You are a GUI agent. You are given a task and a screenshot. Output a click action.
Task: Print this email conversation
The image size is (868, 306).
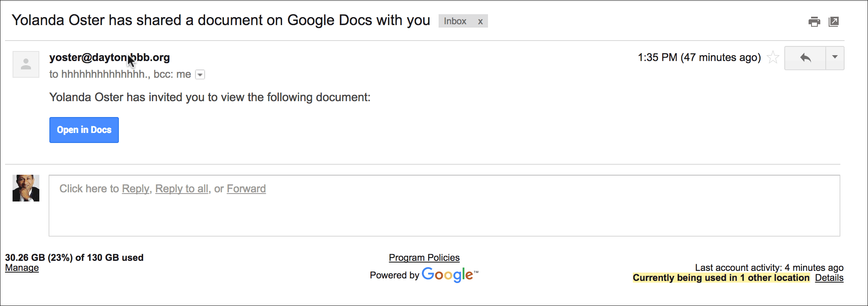tap(814, 21)
